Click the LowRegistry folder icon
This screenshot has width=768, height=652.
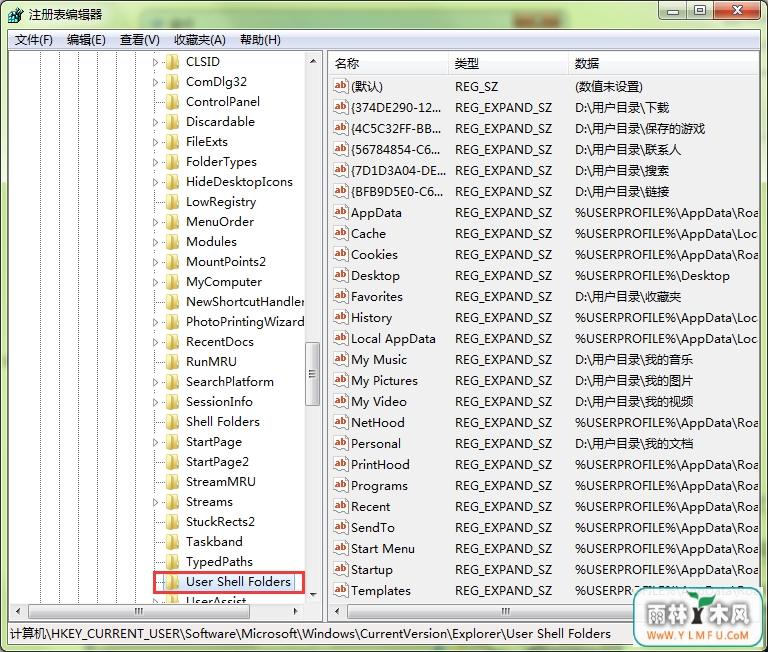point(172,202)
